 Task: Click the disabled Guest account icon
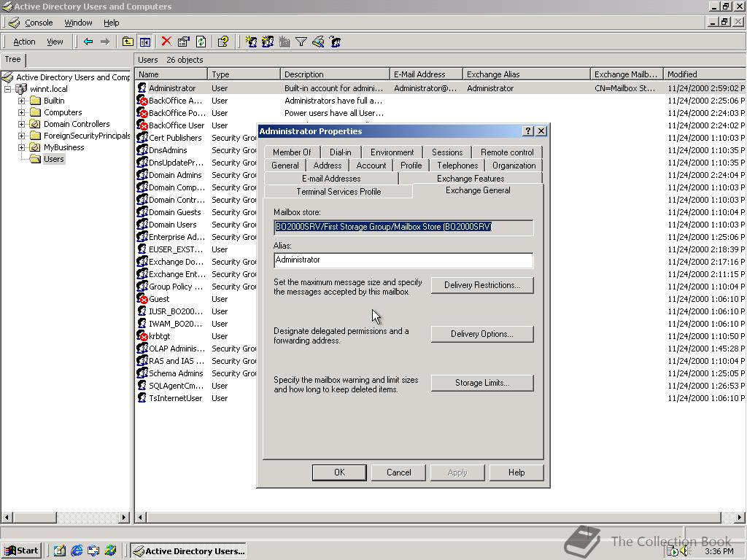tap(142, 299)
